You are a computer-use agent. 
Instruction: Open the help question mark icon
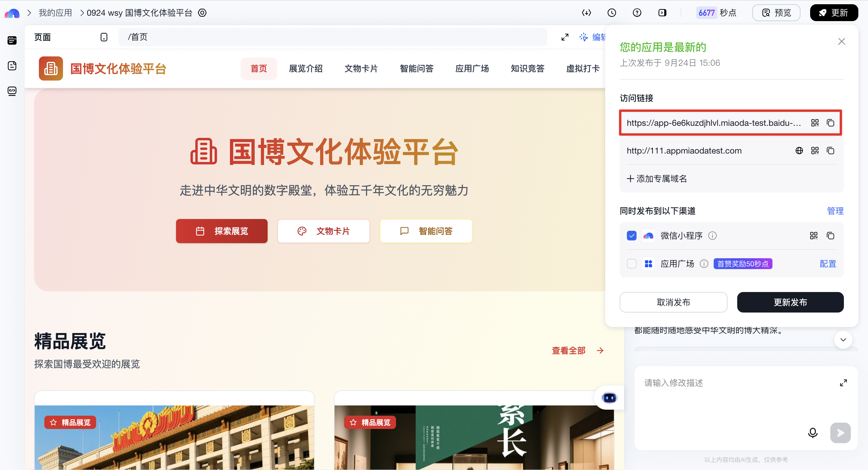(637, 13)
